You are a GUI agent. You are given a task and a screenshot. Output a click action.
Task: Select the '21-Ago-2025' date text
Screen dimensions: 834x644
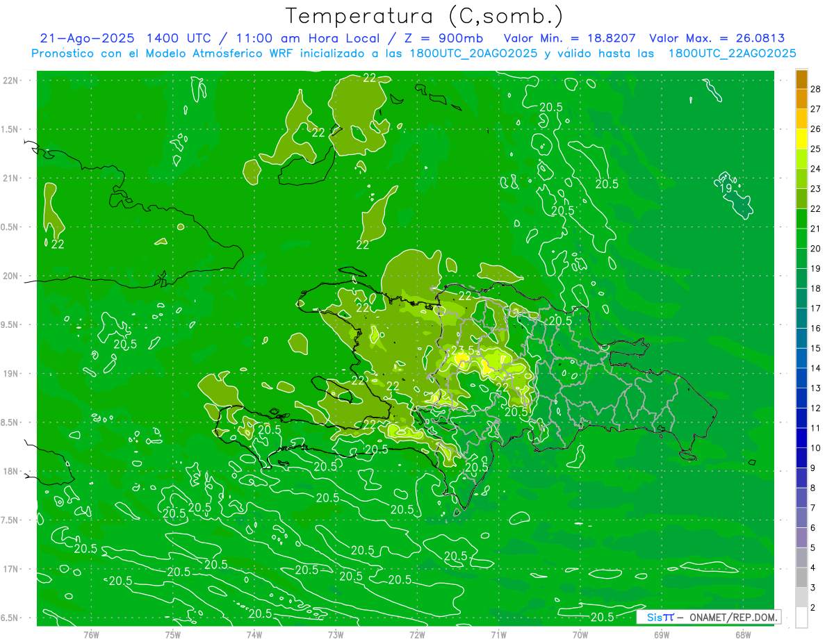click(x=88, y=38)
